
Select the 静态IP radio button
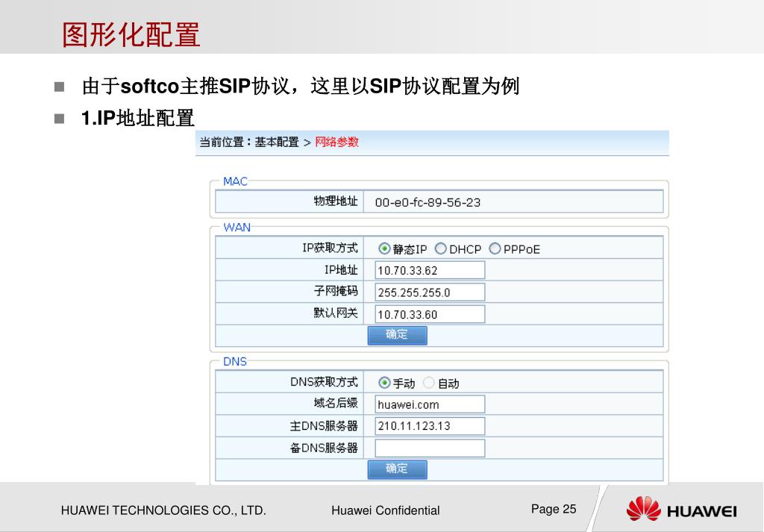[384, 248]
